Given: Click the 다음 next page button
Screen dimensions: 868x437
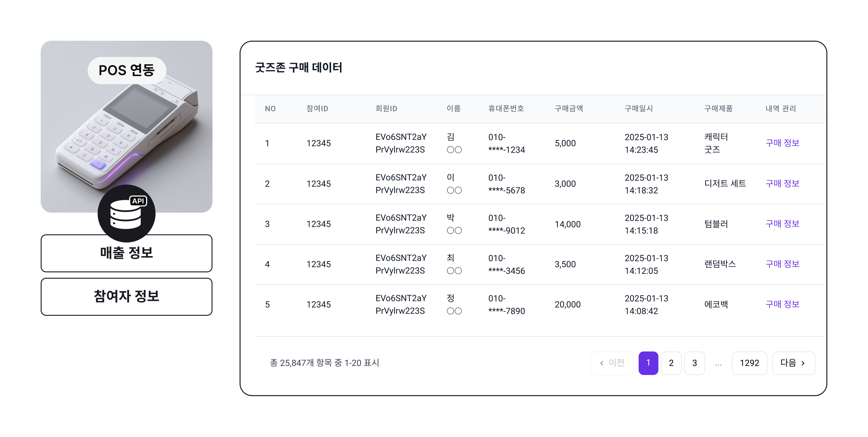Looking at the screenshot, I should (x=793, y=363).
